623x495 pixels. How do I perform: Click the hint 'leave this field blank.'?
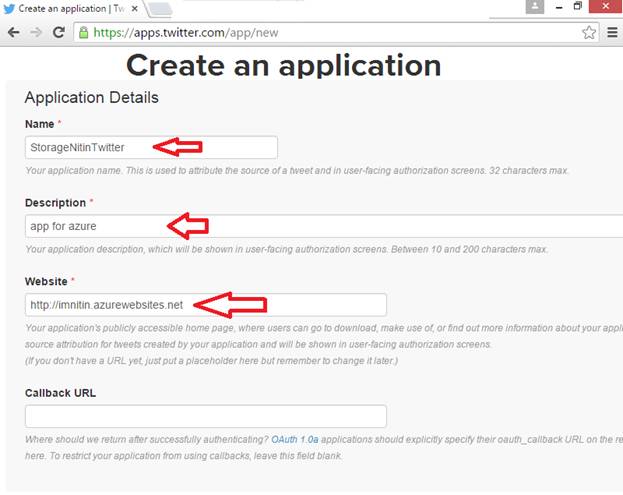coord(298,456)
